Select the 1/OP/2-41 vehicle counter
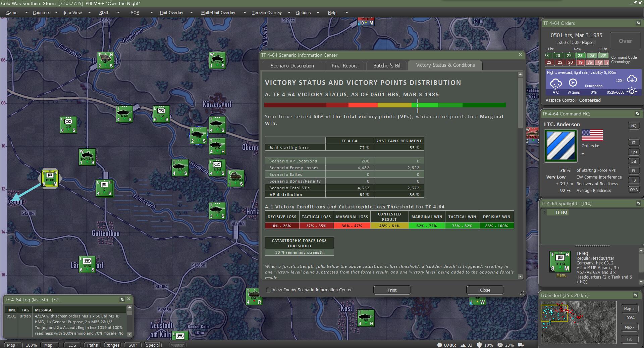 click(236, 179)
